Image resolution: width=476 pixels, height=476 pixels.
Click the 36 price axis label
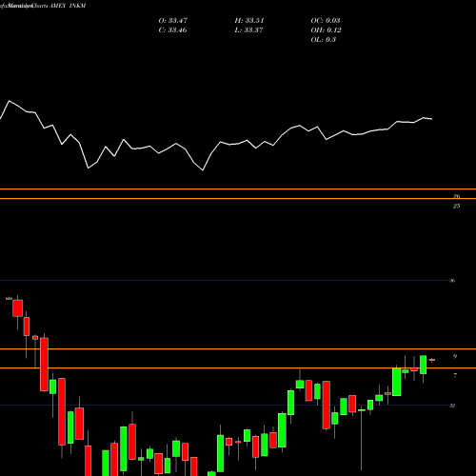[452, 281]
